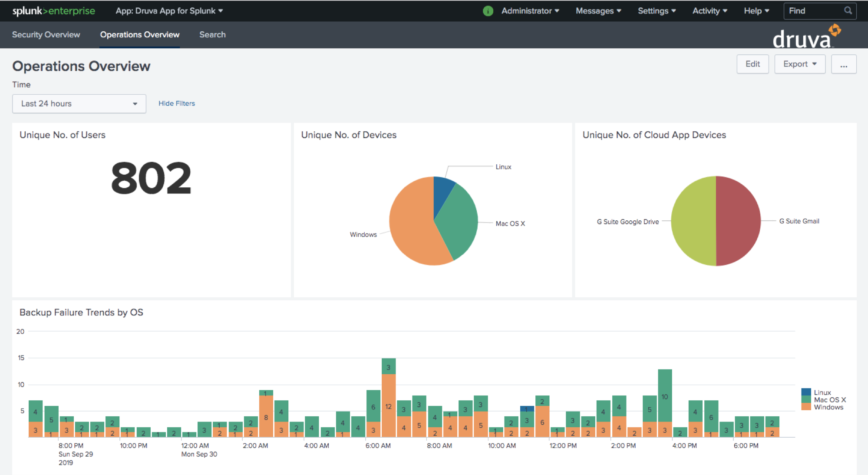This screenshot has width=868, height=475.
Task: Open the Export dropdown
Action: 800,64
